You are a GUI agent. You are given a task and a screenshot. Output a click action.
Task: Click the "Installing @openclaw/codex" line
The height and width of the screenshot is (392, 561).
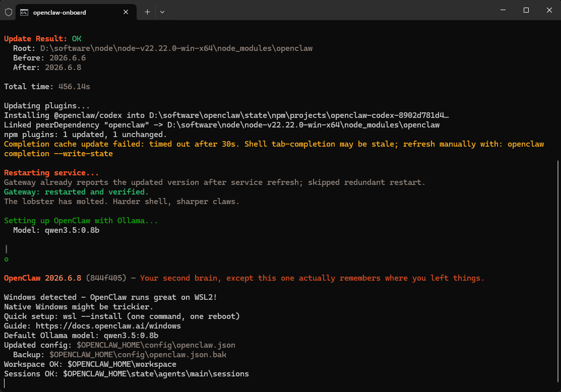(226, 115)
